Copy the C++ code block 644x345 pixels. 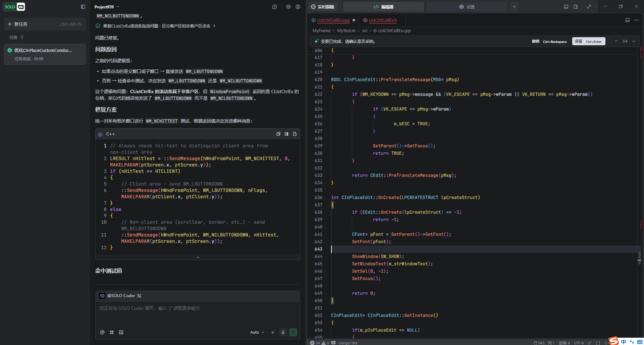tap(278, 134)
